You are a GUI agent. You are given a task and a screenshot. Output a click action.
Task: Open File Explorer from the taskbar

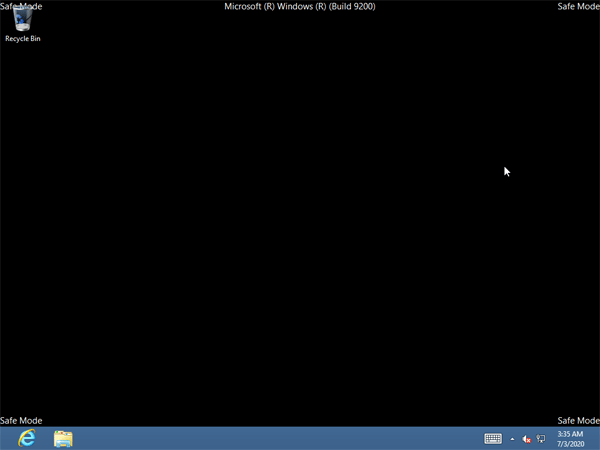[63, 439]
